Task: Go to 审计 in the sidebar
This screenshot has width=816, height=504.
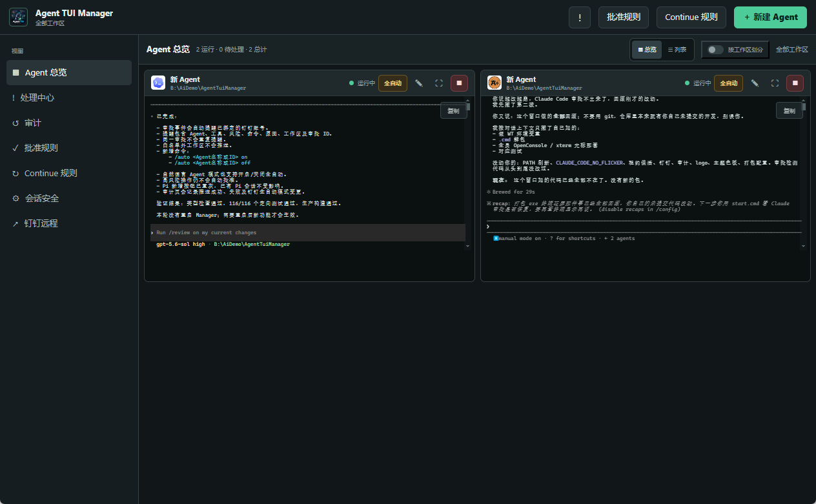Action: (69, 123)
